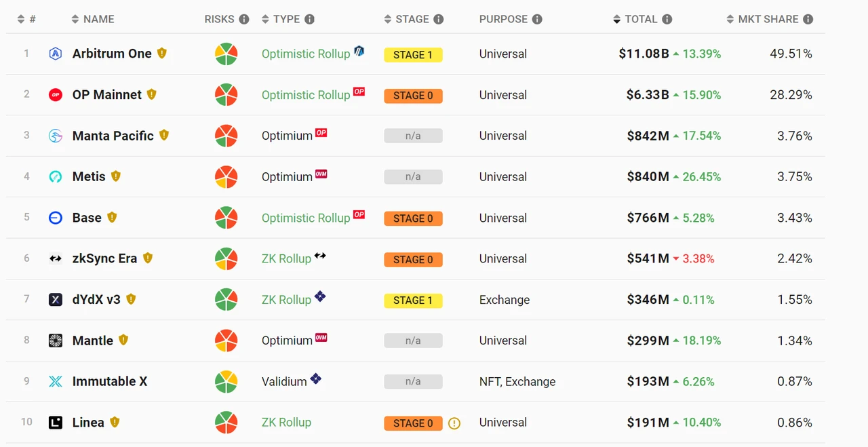This screenshot has width=868, height=447.
Task: Open the OP Mainnet project link
Action: [107, 95]
